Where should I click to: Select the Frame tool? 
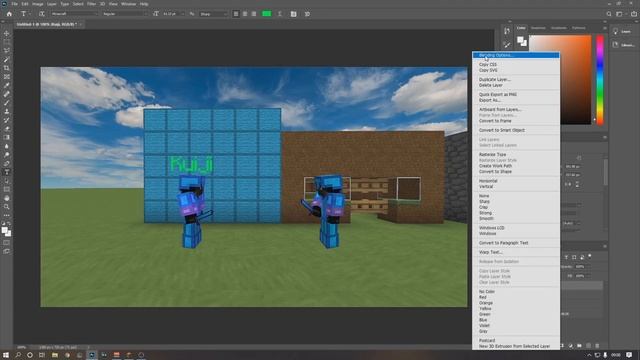pyautogui.click(x=7, y=77)
